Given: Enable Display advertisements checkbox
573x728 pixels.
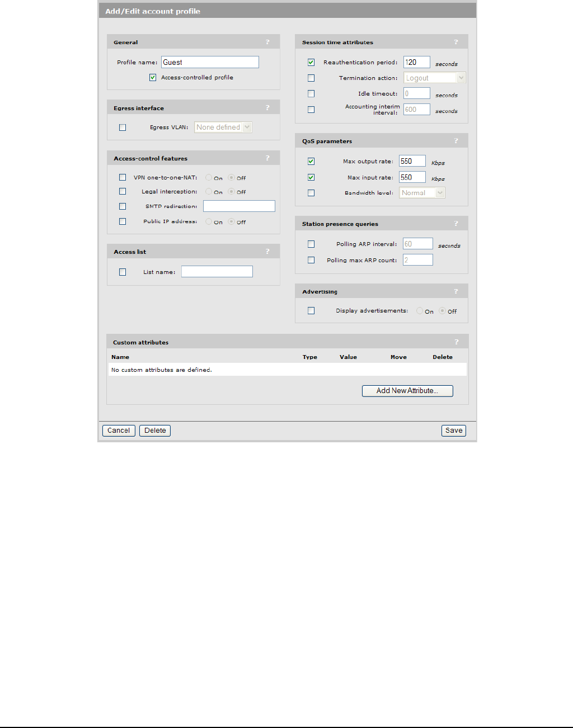Looking at the screenshot, I should [311, 311].
